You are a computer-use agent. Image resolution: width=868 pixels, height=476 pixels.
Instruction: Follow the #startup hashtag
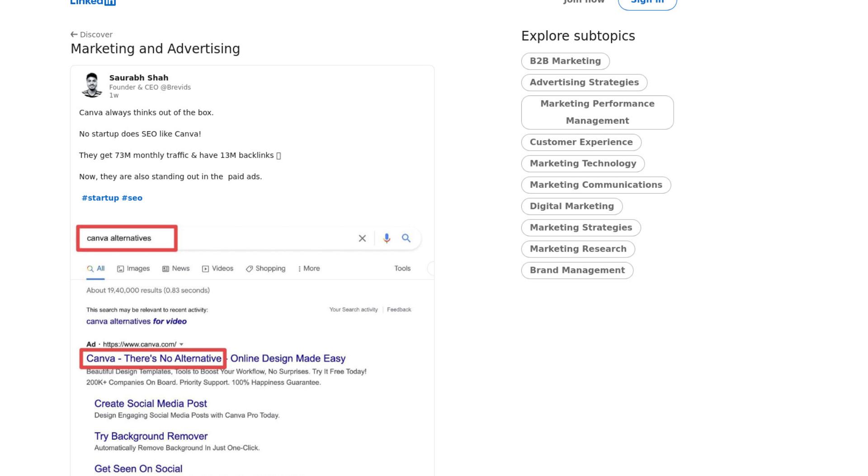pos(100,198)
